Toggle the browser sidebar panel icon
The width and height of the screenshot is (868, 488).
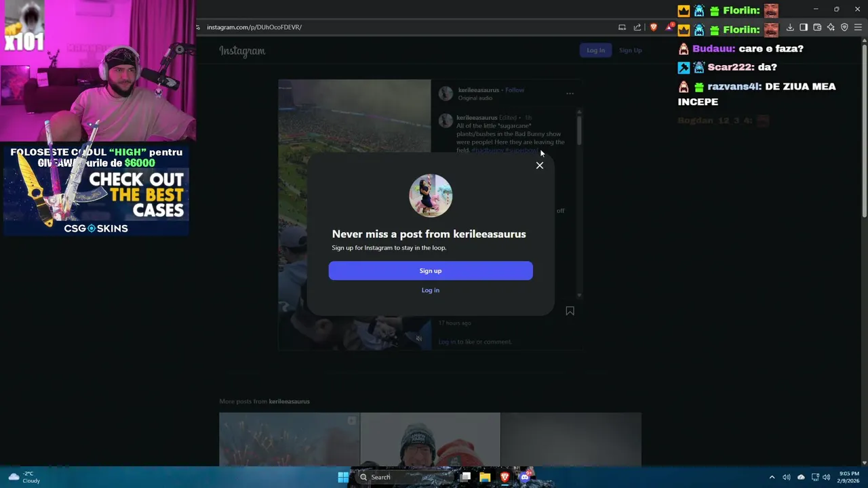[804, 27]
